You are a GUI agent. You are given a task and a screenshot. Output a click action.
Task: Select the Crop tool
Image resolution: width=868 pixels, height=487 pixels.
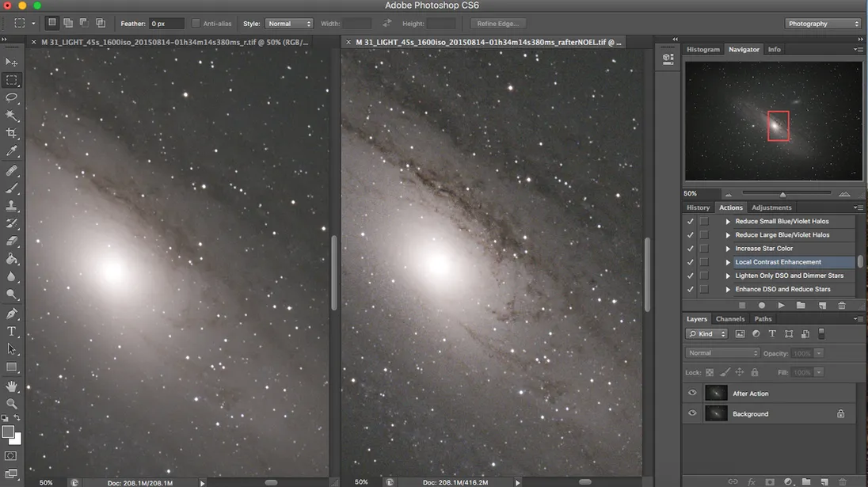tap(11, 133)
